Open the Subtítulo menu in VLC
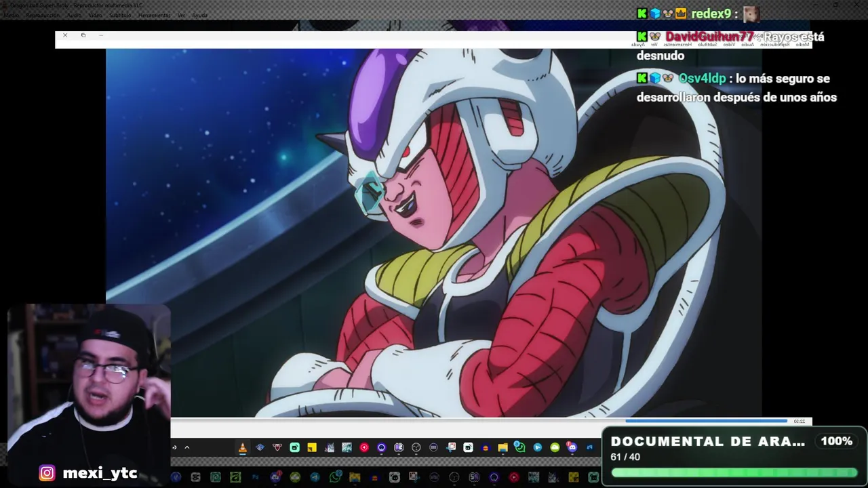Image resolution: width=868 pixels, height=488 pixels. point(120,15)
